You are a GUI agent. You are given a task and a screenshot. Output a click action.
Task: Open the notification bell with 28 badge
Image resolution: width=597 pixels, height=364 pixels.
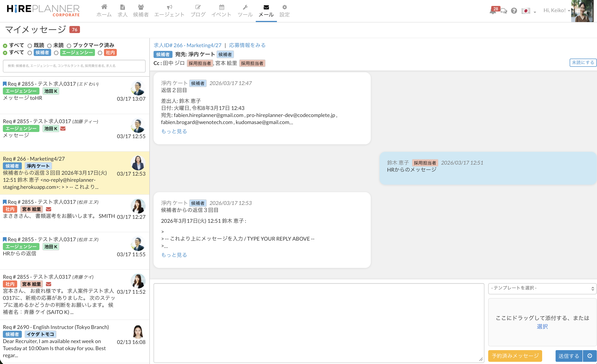point(492,11)
